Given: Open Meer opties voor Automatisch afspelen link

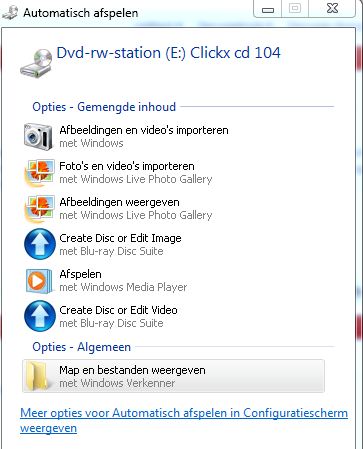Looking at the screenshot, I should 184,420.
